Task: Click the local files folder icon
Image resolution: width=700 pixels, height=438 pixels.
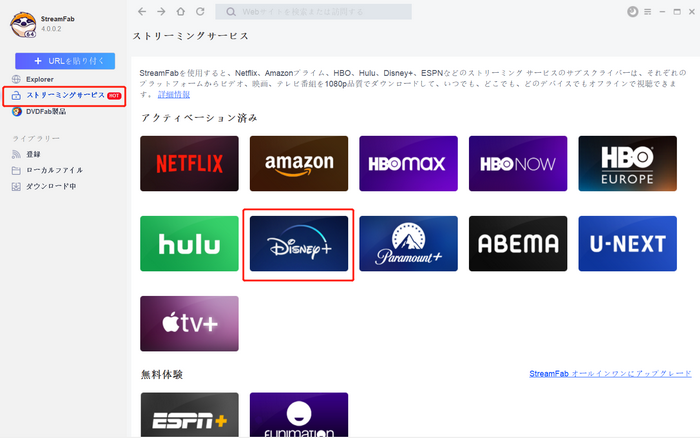Action: (x=17, y=171)
